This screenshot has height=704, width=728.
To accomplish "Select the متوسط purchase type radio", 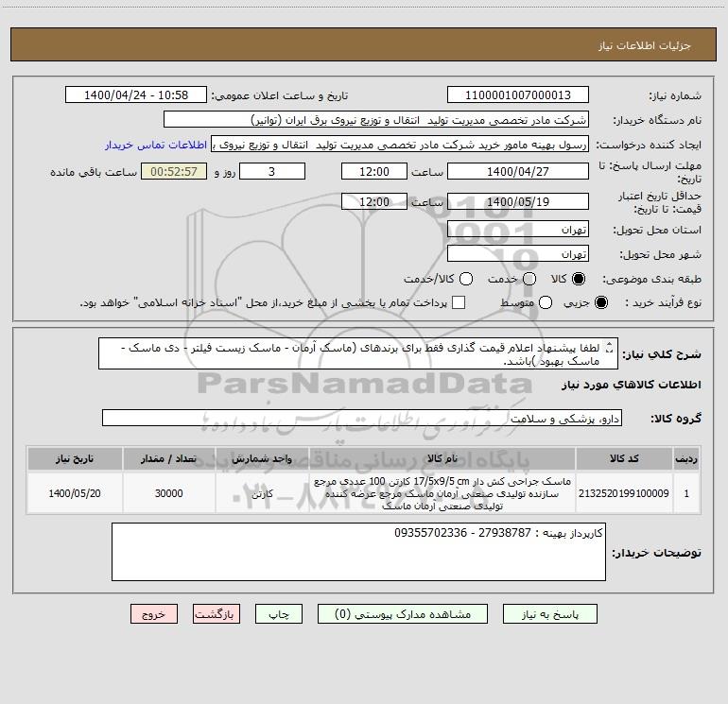I will (546, 302).
